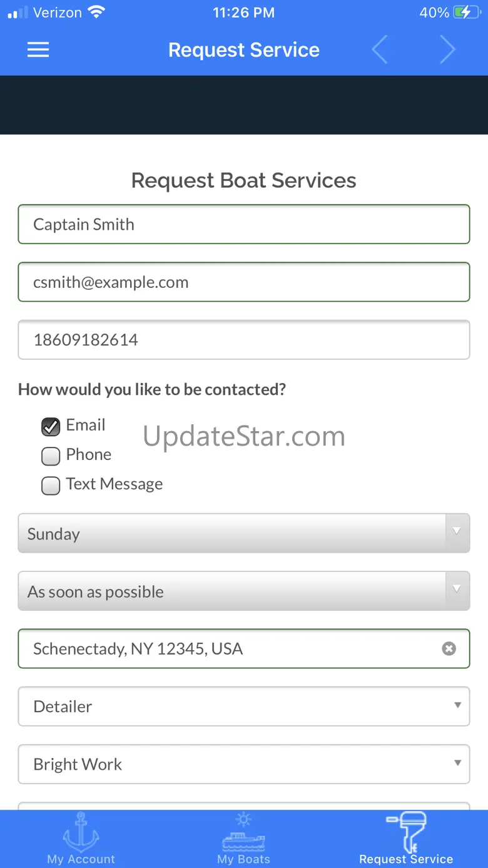
Task: Edit the Captain Smith name field
Action: coord(244,225)
